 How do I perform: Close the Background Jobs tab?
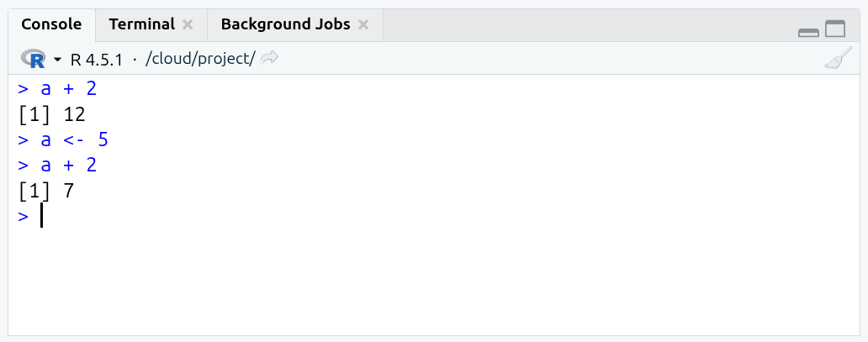coord(363,24)
